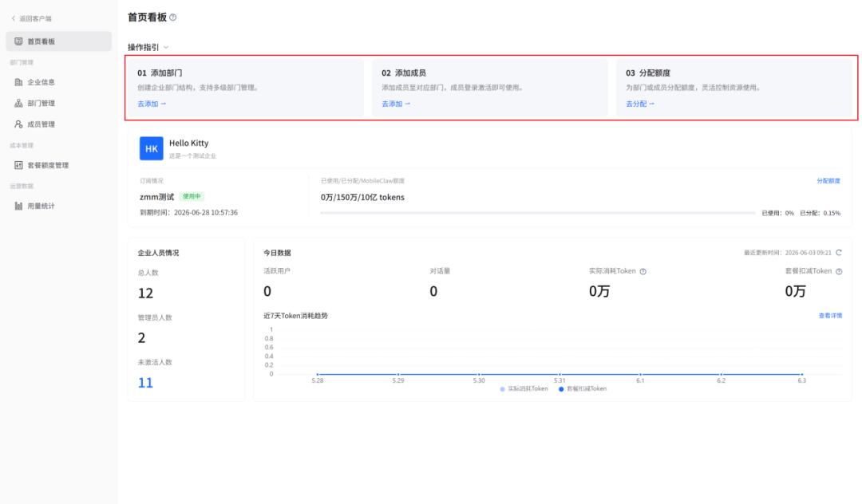The width and height of the screenshot is (862, 504).
Task: Toggle 实际消耗Token legend in chart
Action: point(524,388)
